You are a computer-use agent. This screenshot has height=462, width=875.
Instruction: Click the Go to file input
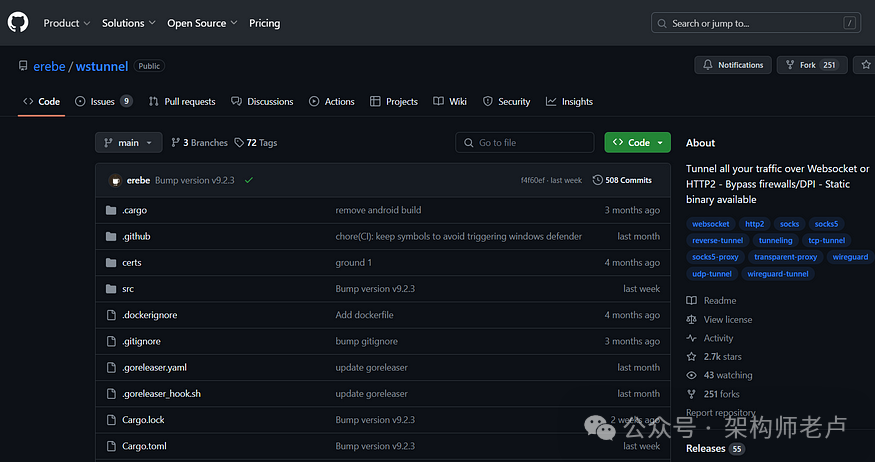click(x=525, y=143)
